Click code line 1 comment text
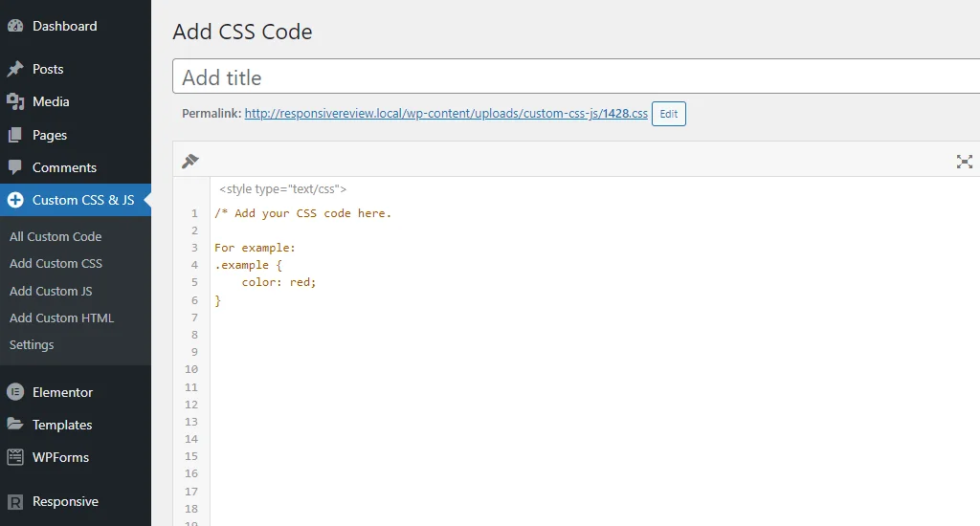 coord(302,213)
